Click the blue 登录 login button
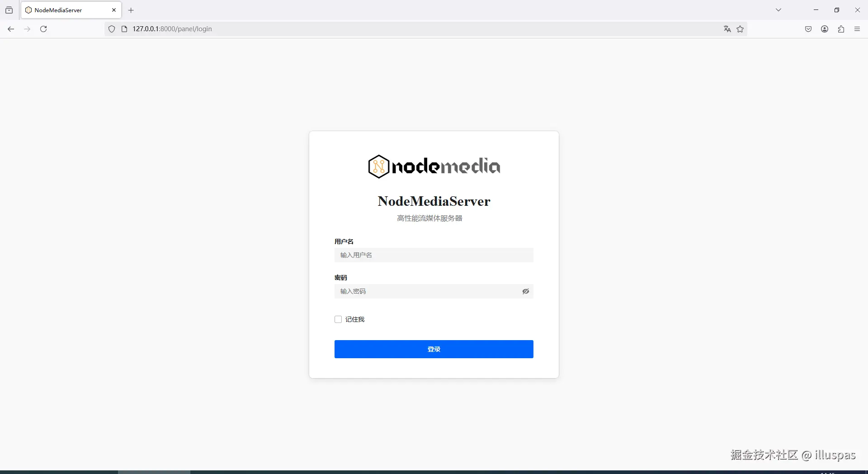The height and width of the screenshot is (474, 868). (x=434, y=349)
